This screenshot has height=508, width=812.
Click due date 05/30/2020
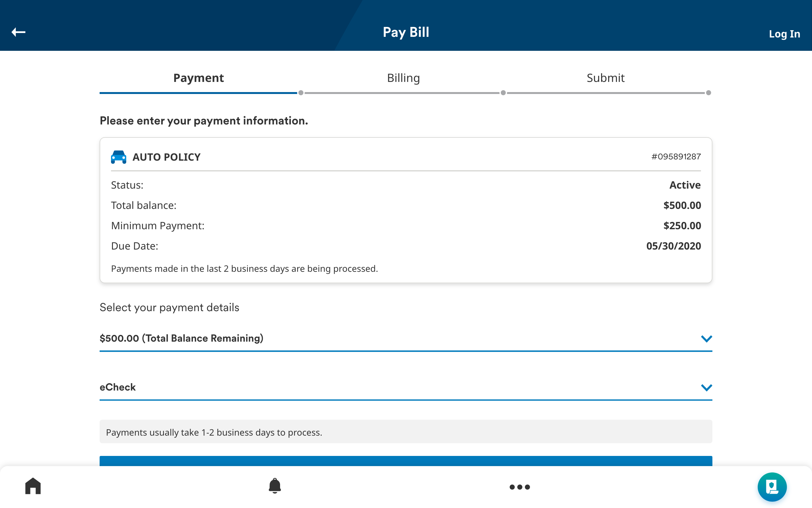pos(673,246)
